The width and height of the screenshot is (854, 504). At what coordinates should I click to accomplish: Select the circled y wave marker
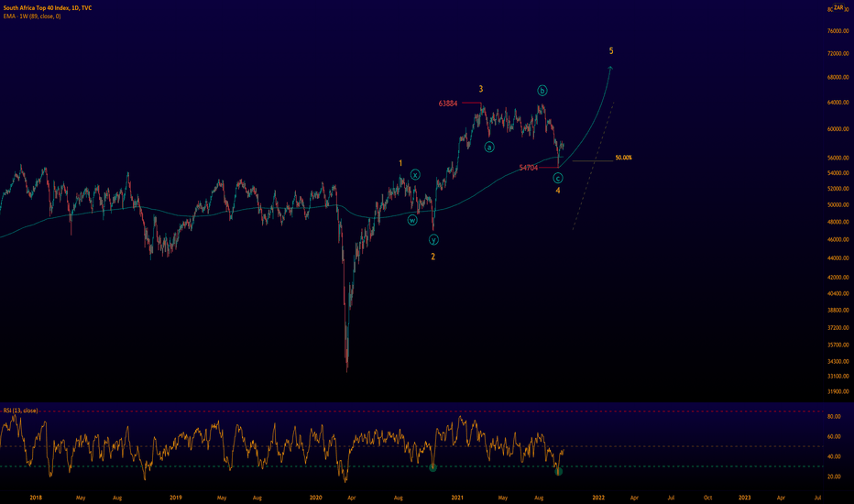tap(433, 240)
